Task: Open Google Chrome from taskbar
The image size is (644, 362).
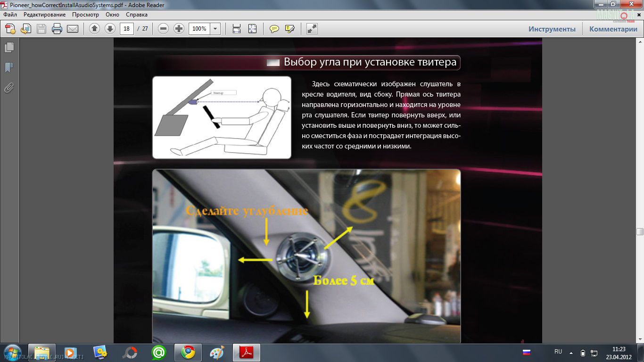Action: (x=188, y=353)
